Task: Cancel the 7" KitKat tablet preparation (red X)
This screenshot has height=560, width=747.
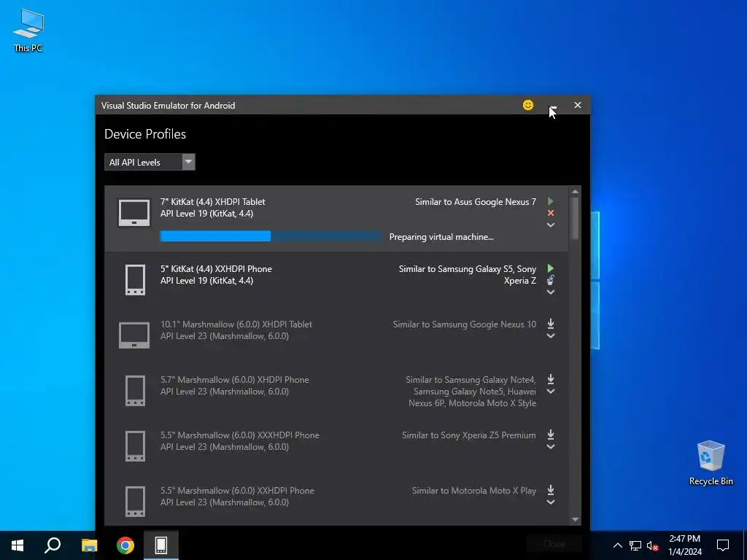Action: click(550, 213)
